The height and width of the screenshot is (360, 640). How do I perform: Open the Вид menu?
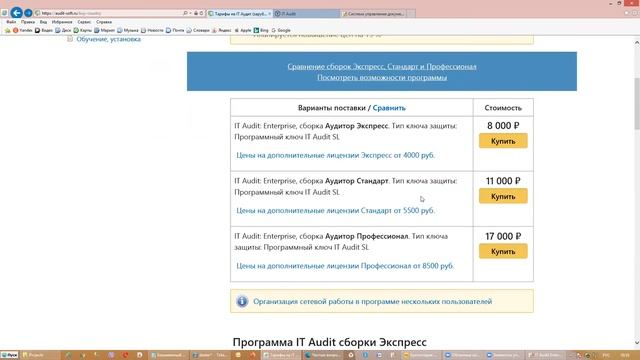point(43,22)
